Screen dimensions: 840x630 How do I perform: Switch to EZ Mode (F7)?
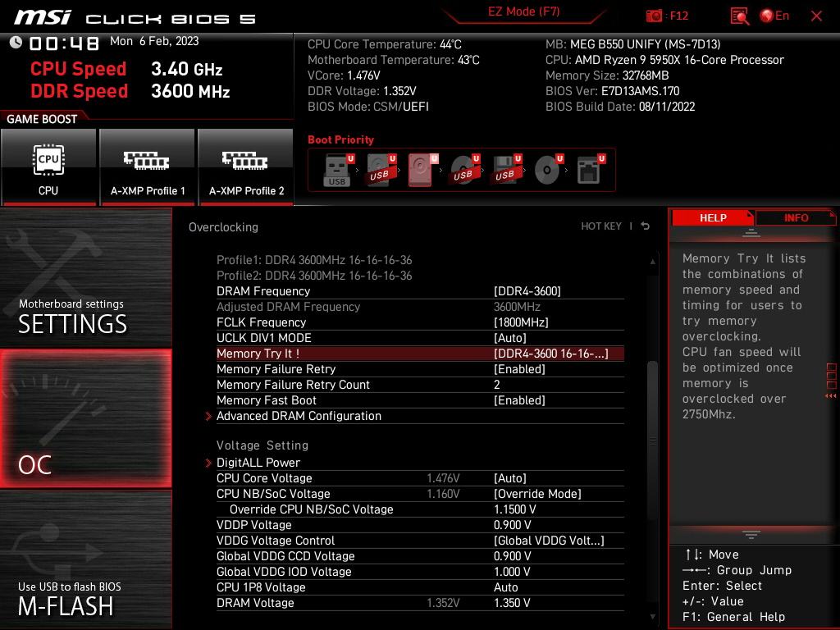click(523, 11)
